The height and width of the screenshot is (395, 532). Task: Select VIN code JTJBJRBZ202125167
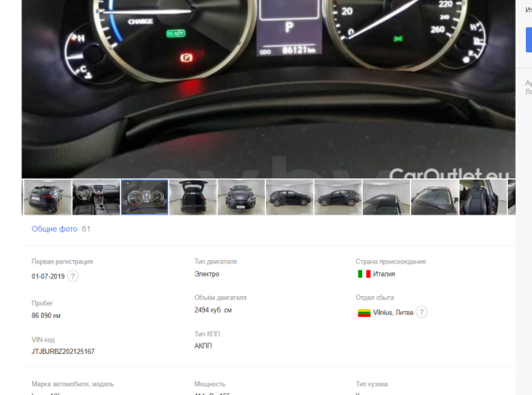pos(63,351)
